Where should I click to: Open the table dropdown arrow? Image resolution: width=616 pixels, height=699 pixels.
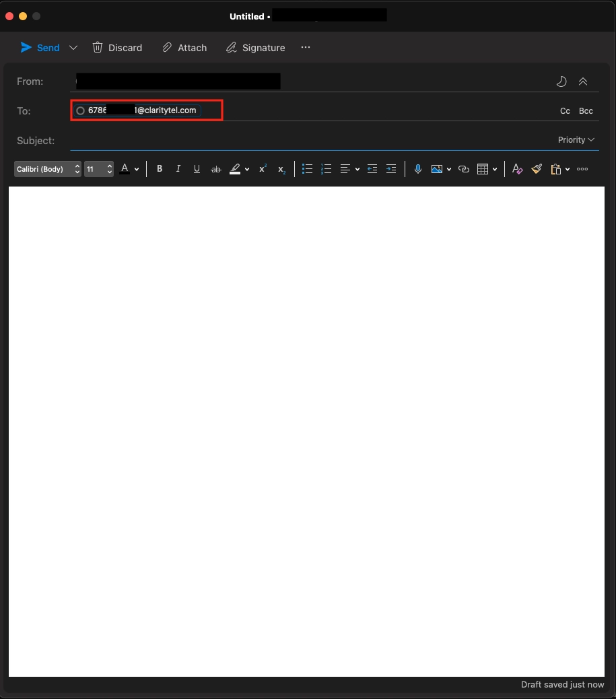[x=495, y=170]
